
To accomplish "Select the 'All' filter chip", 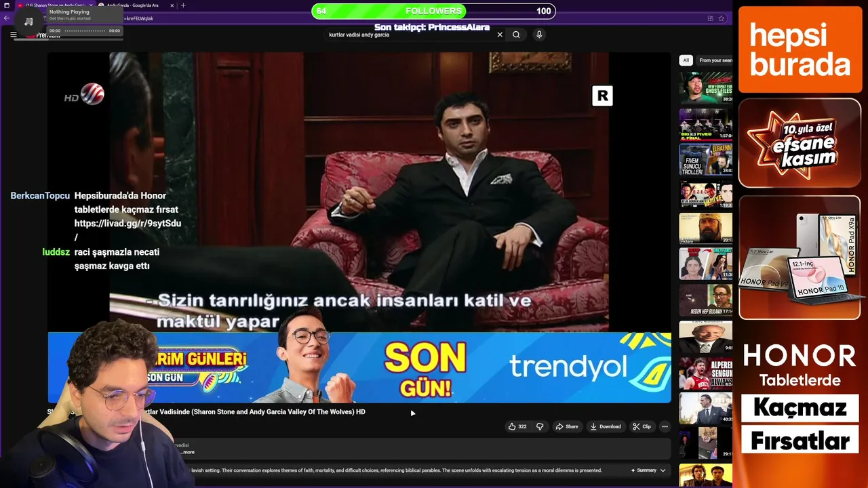I will (x=686, y=60).
